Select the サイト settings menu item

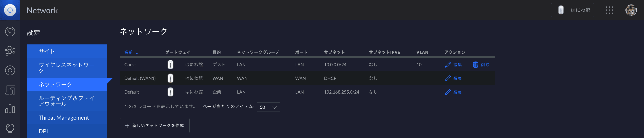tap(67, 51)
